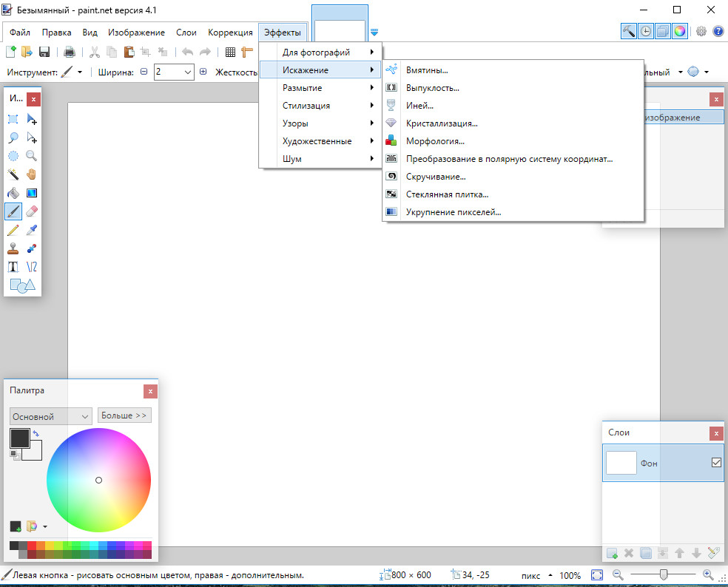Select the Magic Wand tool

point(12,174)
